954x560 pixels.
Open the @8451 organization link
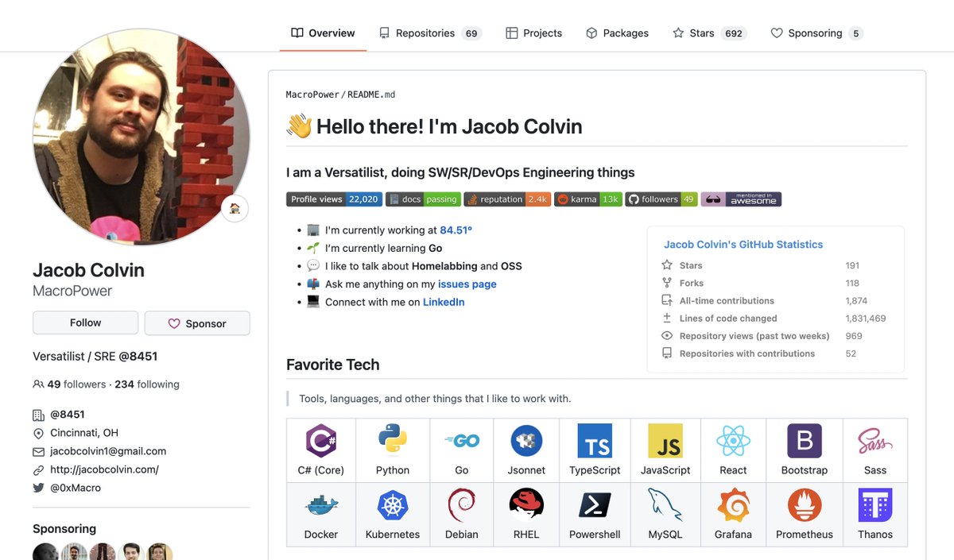(68, 415)
